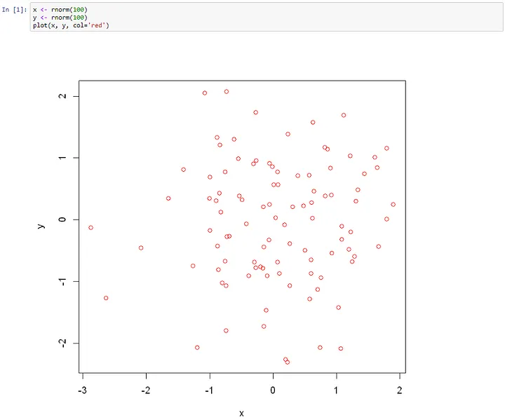Click the 2 tick label on the x-axis

[x=400, y=390]
